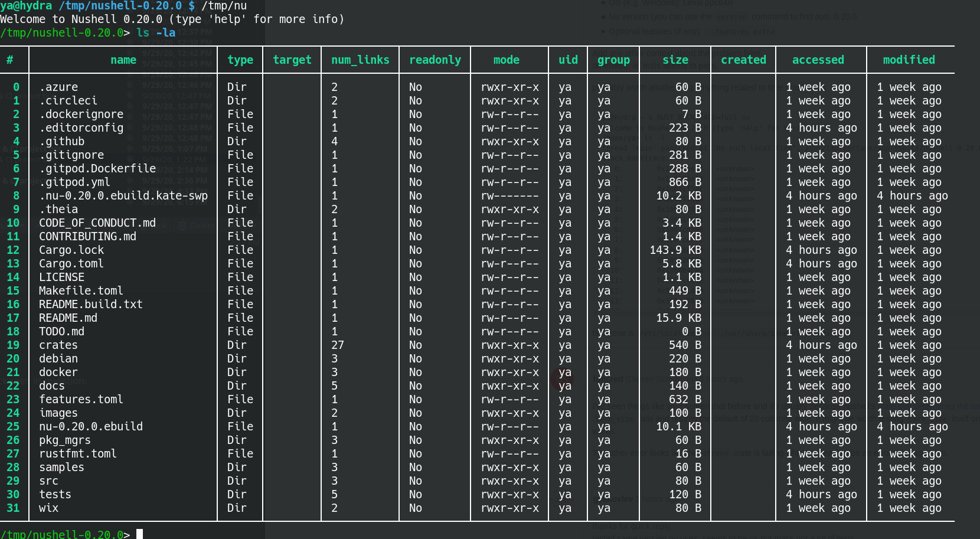Click the name column header

(x=123, y=60)
